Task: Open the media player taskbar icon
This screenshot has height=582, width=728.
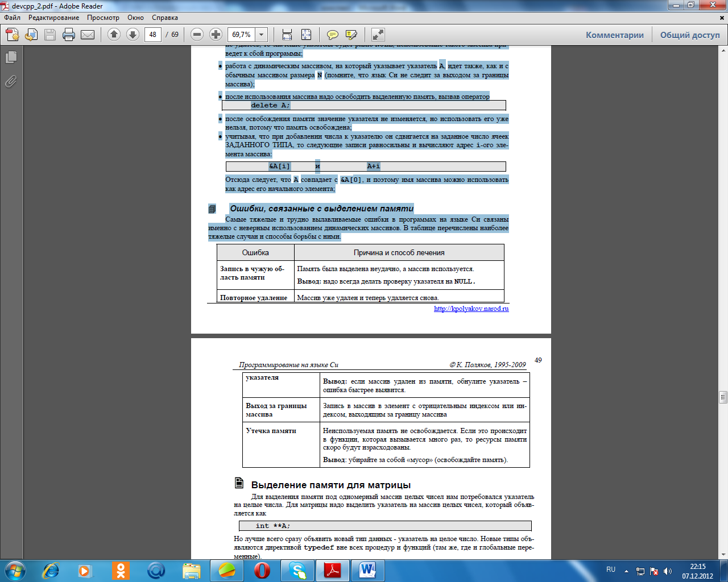Action: pyautogui.click(x=85, y=570)
